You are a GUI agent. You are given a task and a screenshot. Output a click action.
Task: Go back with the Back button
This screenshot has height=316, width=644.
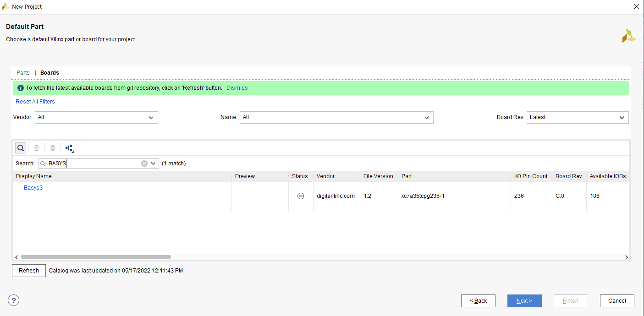478,301
